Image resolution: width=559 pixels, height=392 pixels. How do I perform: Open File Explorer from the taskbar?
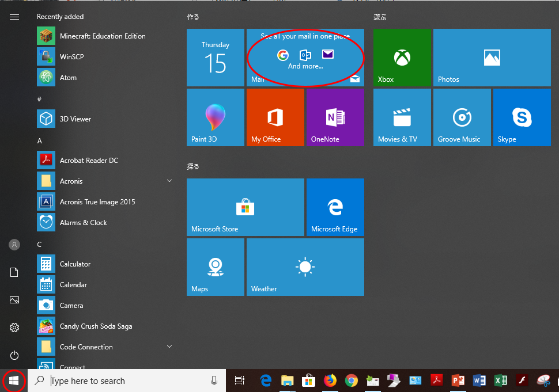(x=287, y=380)
